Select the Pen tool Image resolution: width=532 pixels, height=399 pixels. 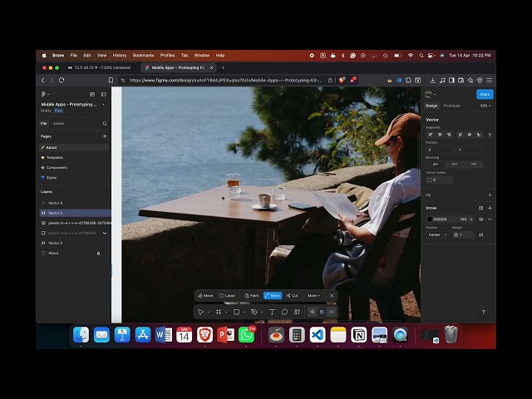[254, 312]
